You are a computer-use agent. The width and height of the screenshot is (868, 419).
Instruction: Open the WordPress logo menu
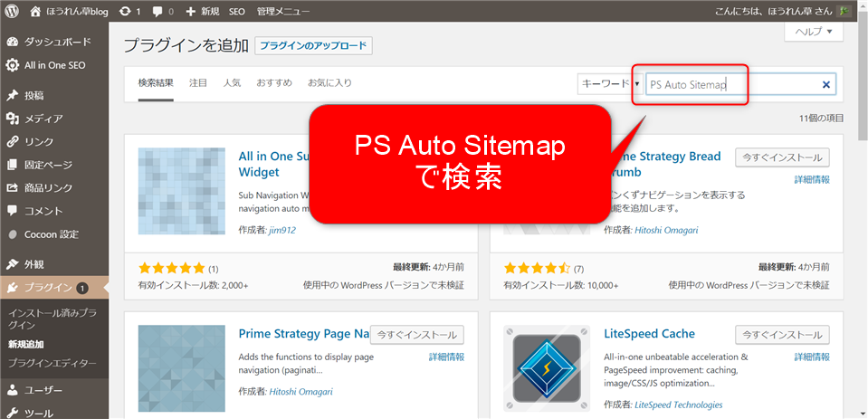(x=12, y=11)
